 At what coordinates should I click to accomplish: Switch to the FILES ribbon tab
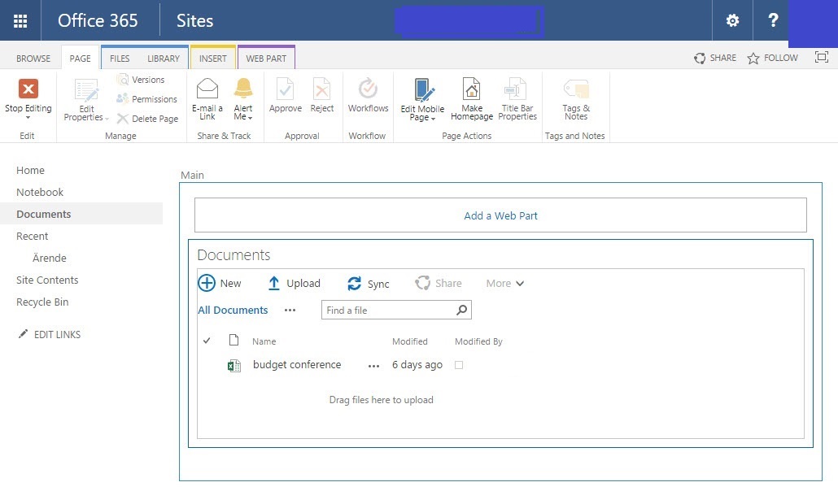(120, 59)
